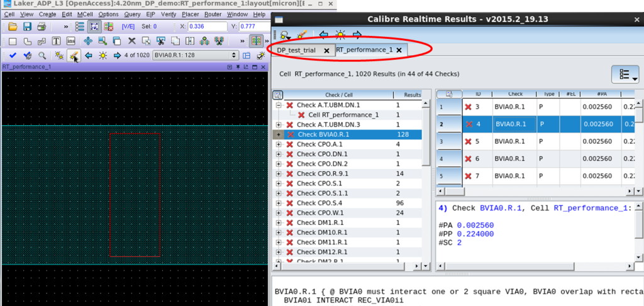Expand the Check CPO.S.4 node
The height and width of the screenshot is (306, 644).
(279, 203)
